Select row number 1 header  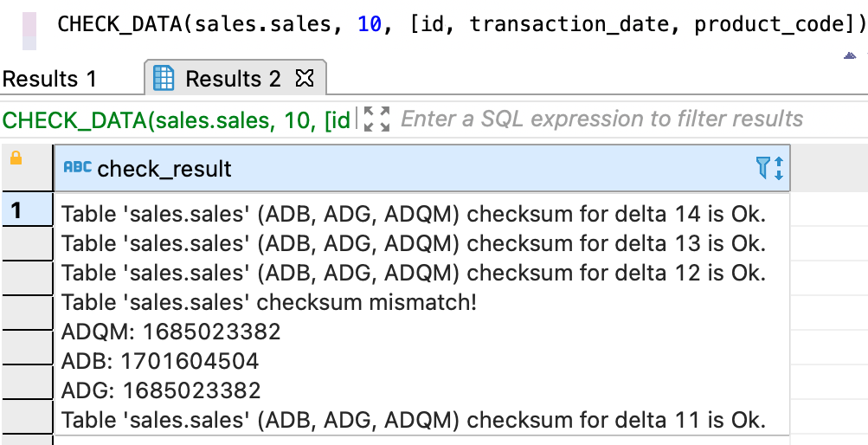pos(27,210)
